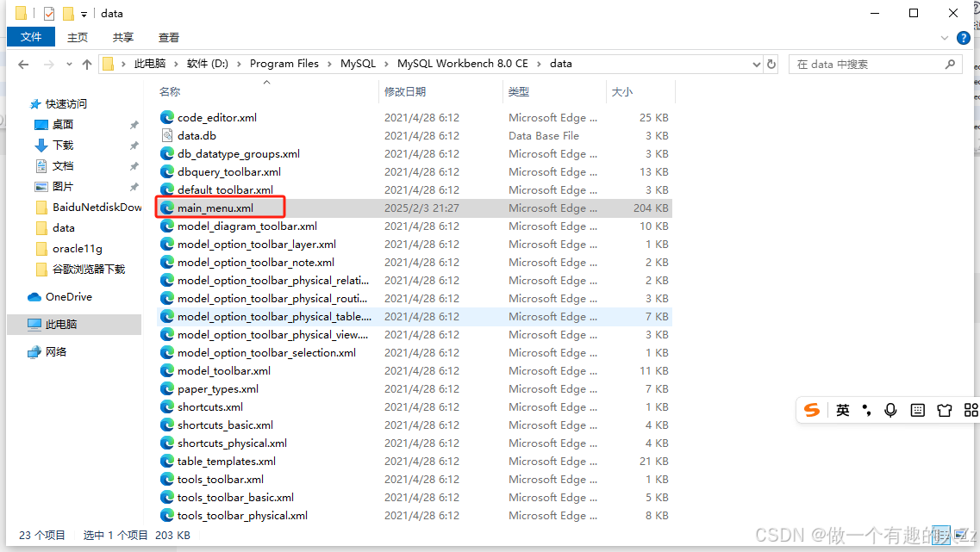This screenshot has height=552, width=980.
Task: Open the quick access toolbar customize dropdown
Action: tap(84, 14)
